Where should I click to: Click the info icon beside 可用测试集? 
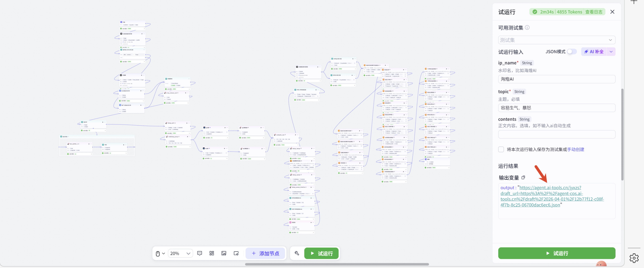(x=527, y=28)
